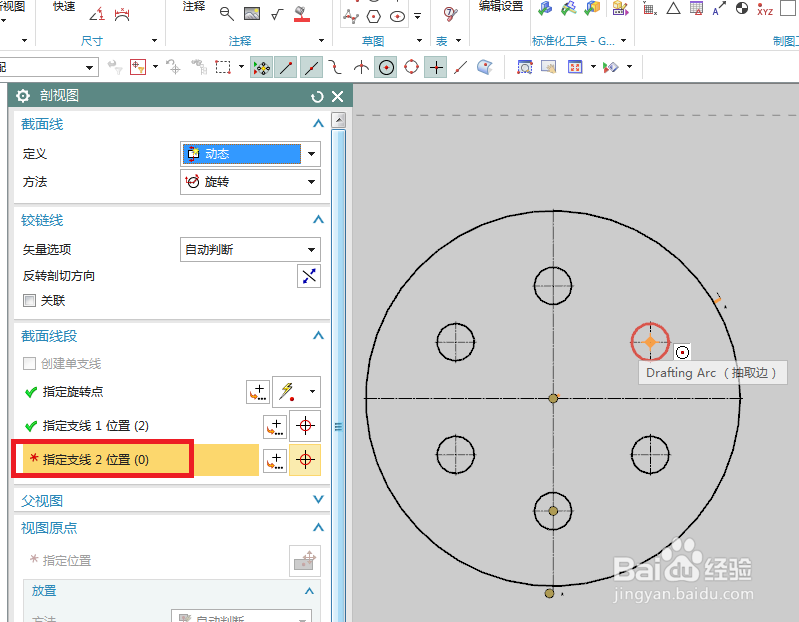Expand the 父视图 section
The height and width of the screenshot is (622, 799).
coord(318,499)
